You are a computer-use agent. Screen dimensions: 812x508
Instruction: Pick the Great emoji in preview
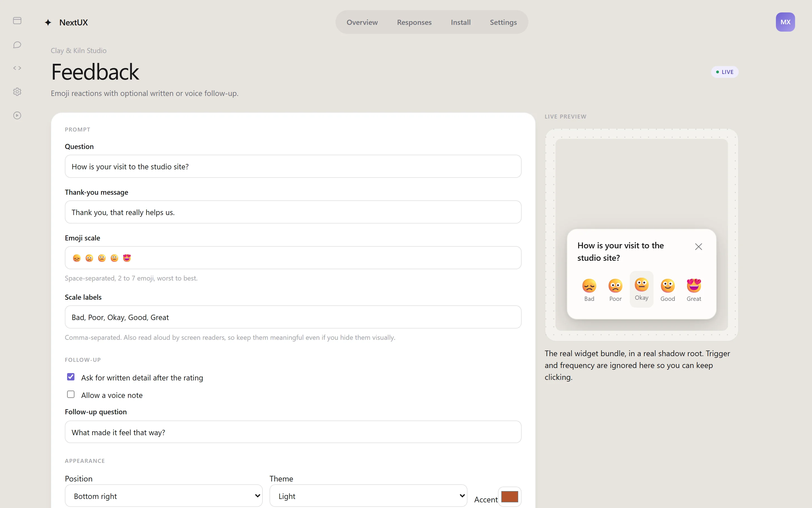tap(694, 290)
